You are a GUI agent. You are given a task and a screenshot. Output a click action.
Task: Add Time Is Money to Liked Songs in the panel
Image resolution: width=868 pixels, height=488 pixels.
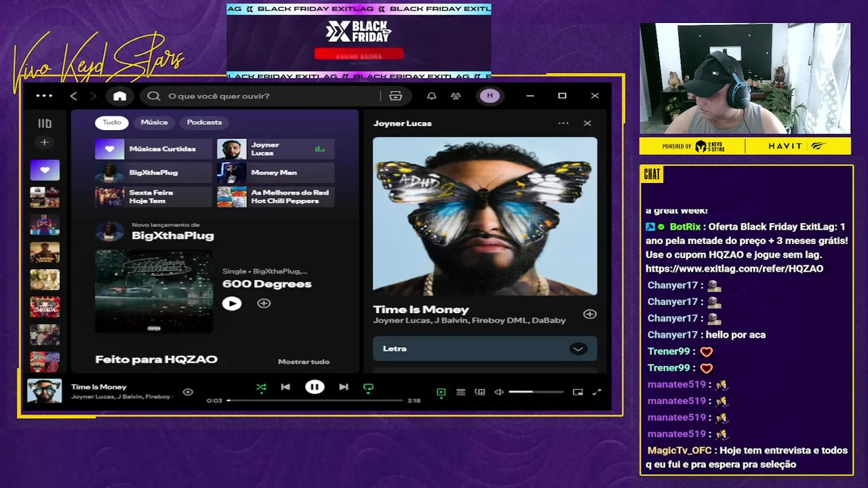(x=589, y=314)
